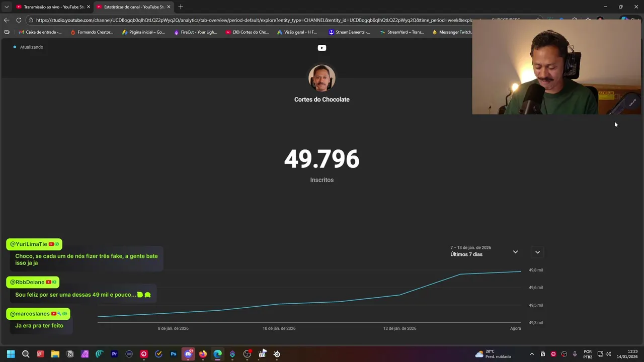Click @marcoslanes chat username

click(x=30, y=314)
